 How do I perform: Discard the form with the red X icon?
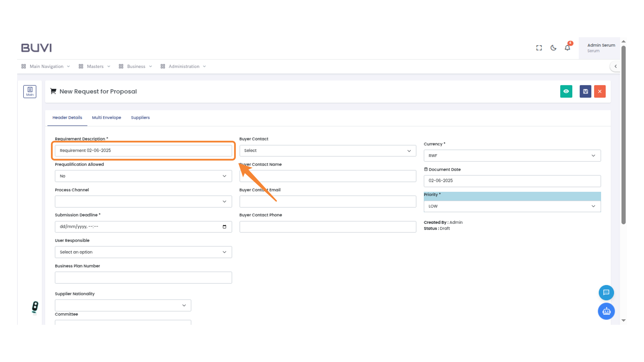pyautogui.click(x=600, y=91)
